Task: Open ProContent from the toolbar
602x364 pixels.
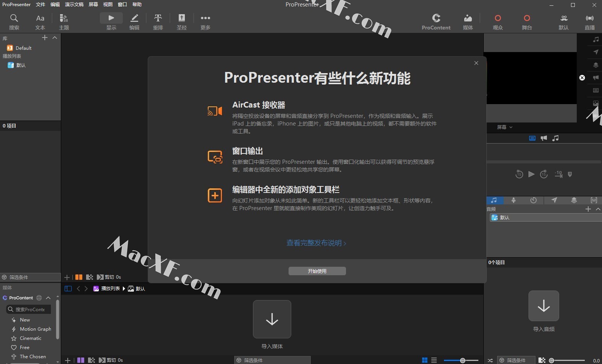Action: (x=436, y=22)
